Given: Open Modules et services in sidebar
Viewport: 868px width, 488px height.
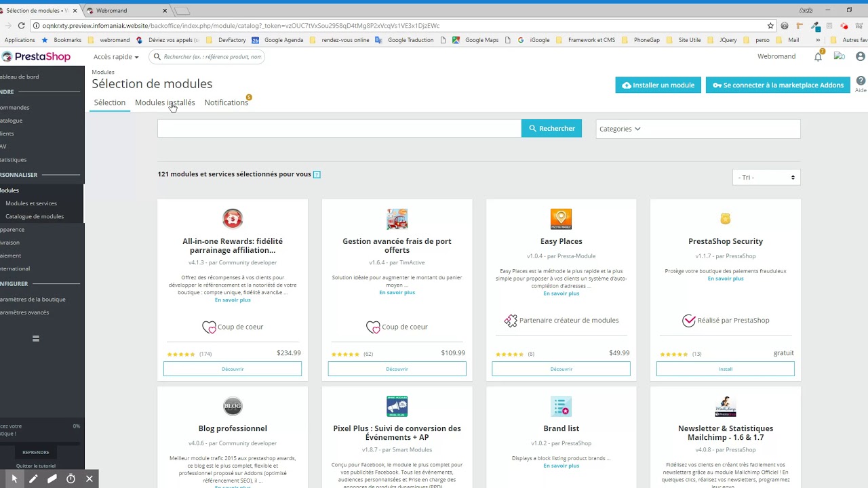Looking at the screenshot, I should [31, 203].
